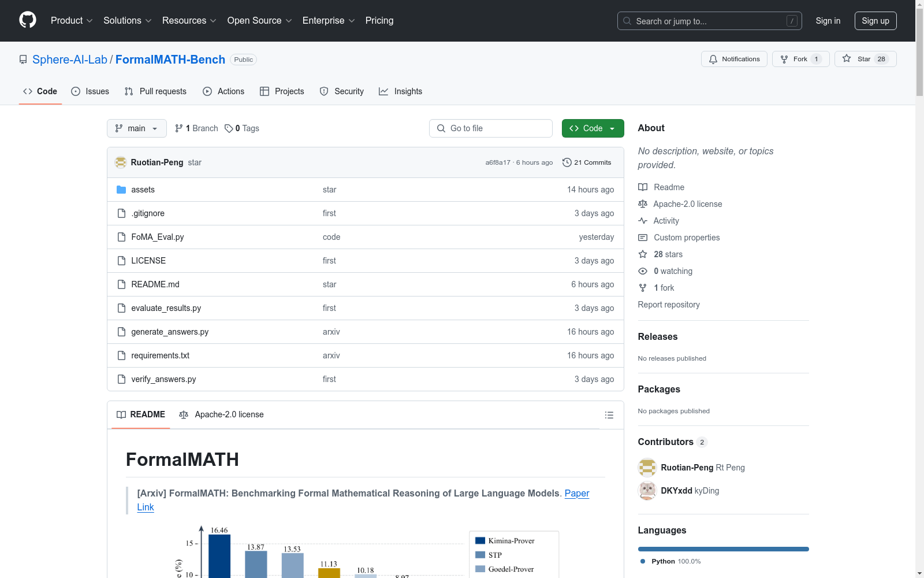Viewport: 924px width, 578px height.
Task: Open the main branch selector dropdown
Action: coord(137,128)
